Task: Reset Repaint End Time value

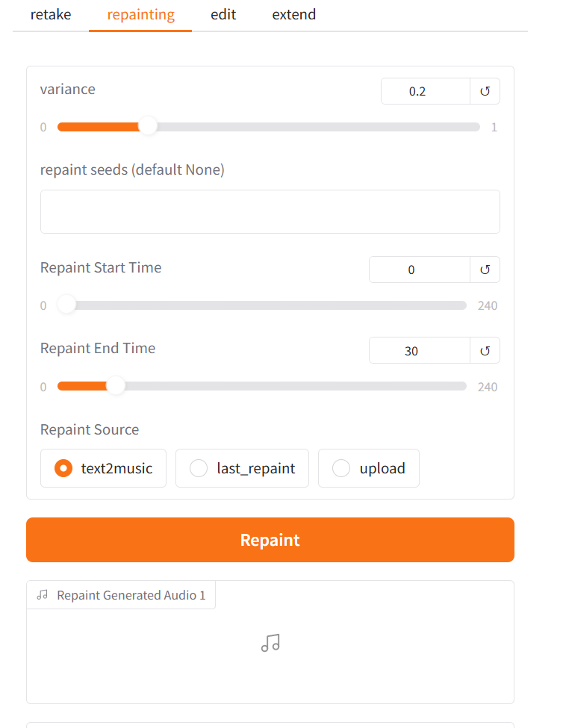Action: point(485,350)
